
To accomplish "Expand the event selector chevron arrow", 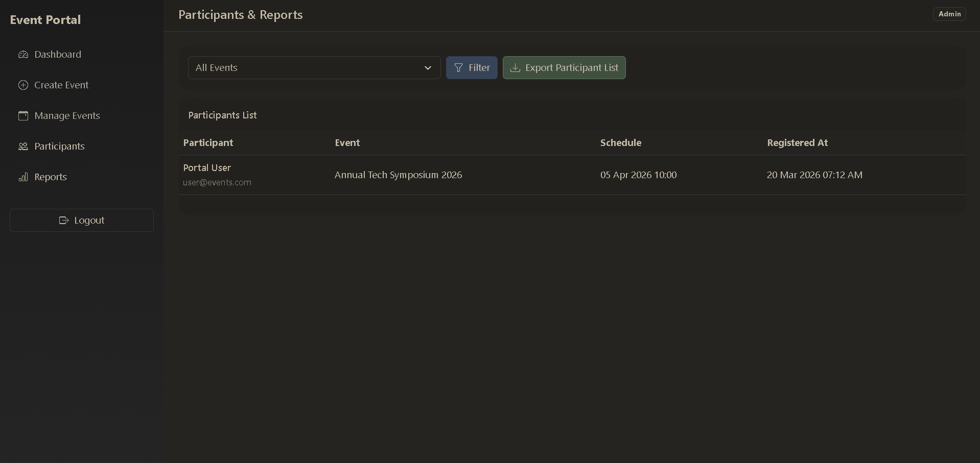I will (428, 68).
